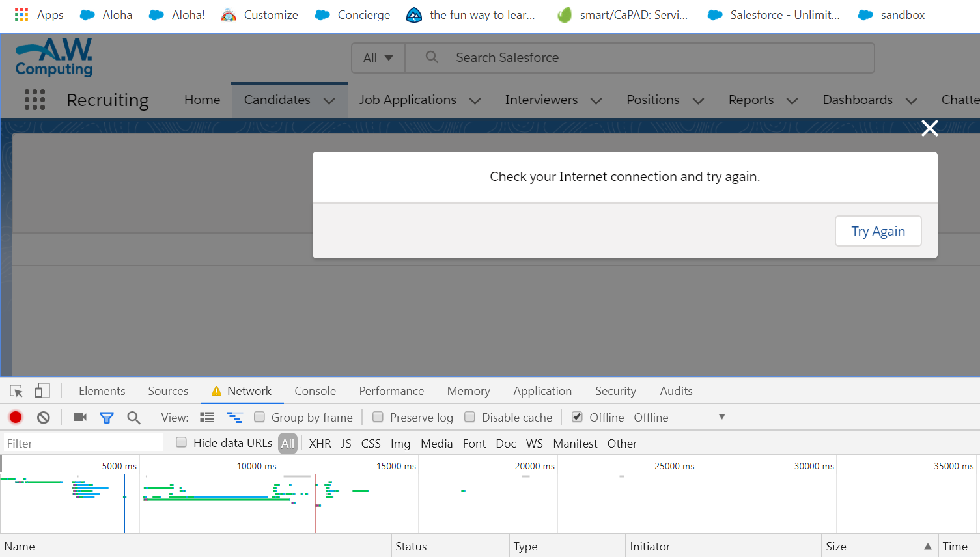Start recording network log with record button
Viewport: 980px width, 557px height.
click(x=15, y=416)
